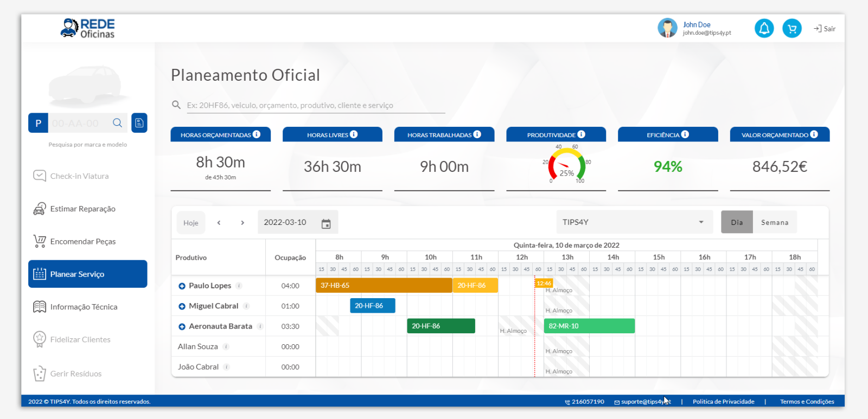The width and height of the screenshot is (868, 419).
Task: Show info tooltip for Produtividade
Action: pos(581,134)
